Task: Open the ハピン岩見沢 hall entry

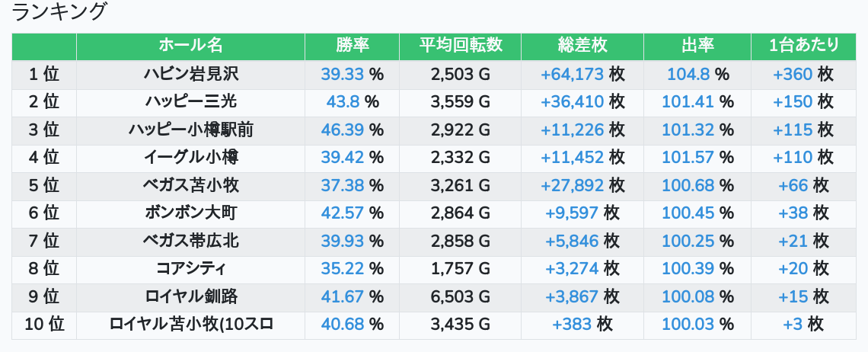Action: pyautogui.click(x=190, y=74)
